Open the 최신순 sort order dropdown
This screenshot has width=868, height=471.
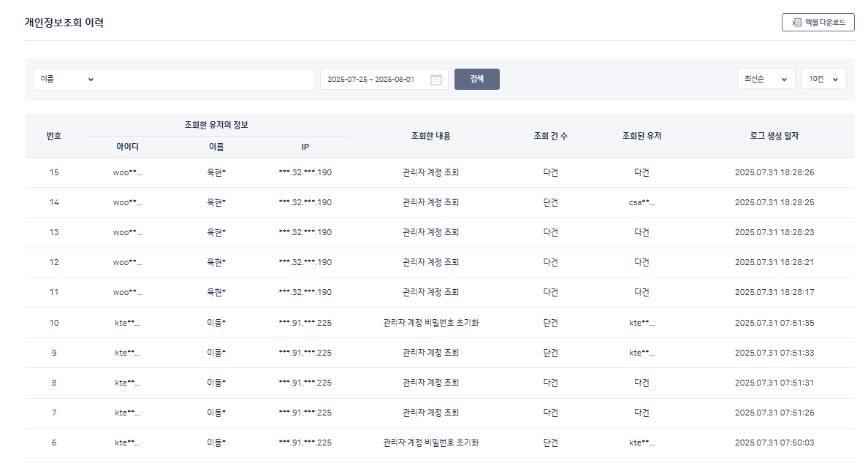tap(765, 79)
